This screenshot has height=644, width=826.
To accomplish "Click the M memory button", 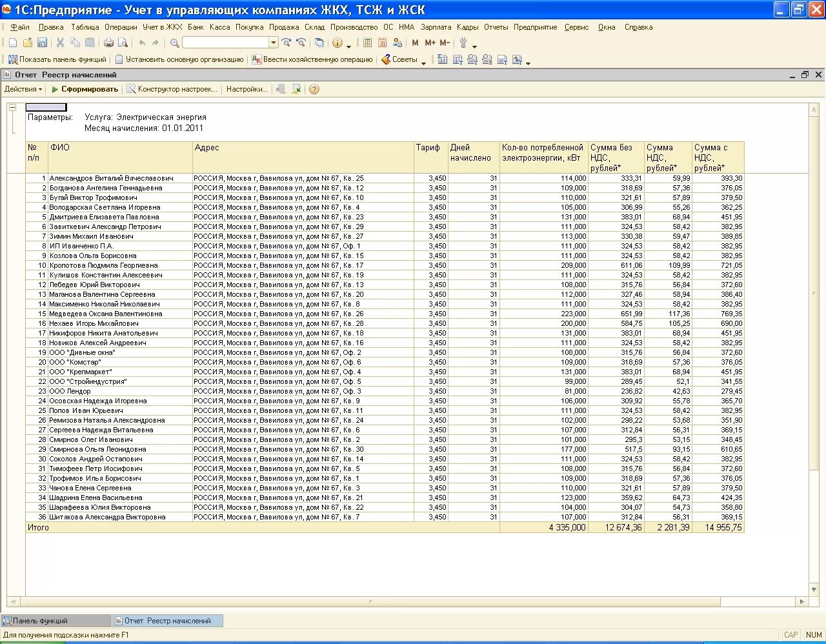I will 415,43.
